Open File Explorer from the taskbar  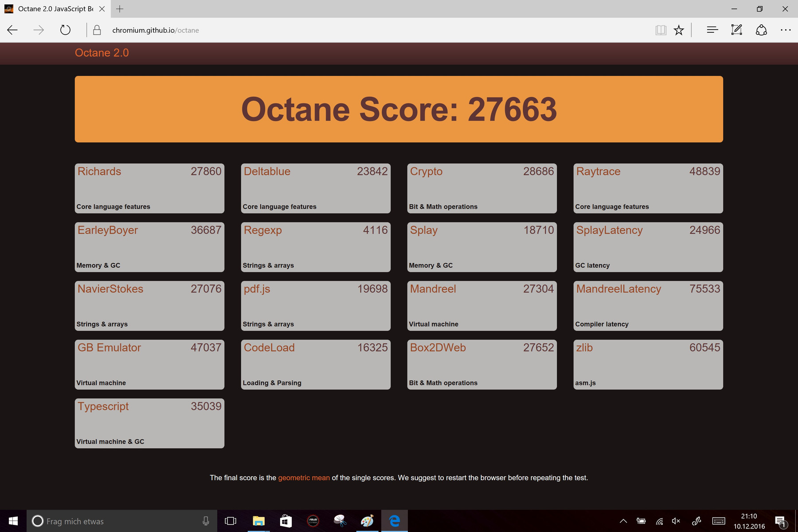(x=258, y=521)
